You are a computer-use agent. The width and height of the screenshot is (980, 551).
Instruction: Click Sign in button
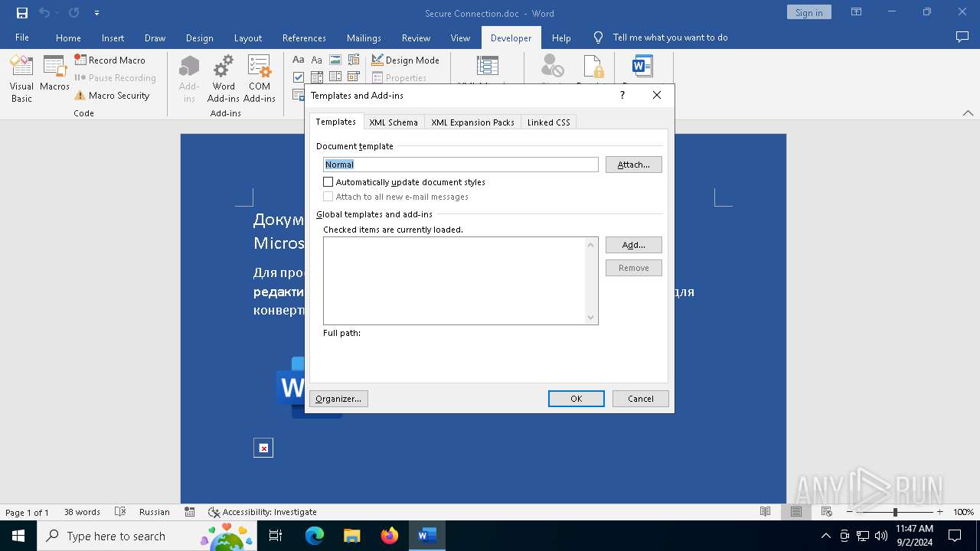click(x=808, y=12)
